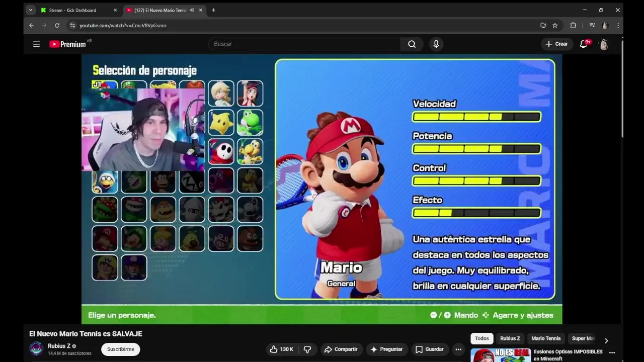The width and height of the screenshot is (644, 362).
Task: Click the page's vertical scrollbar
Action: [x=622, y=88]
